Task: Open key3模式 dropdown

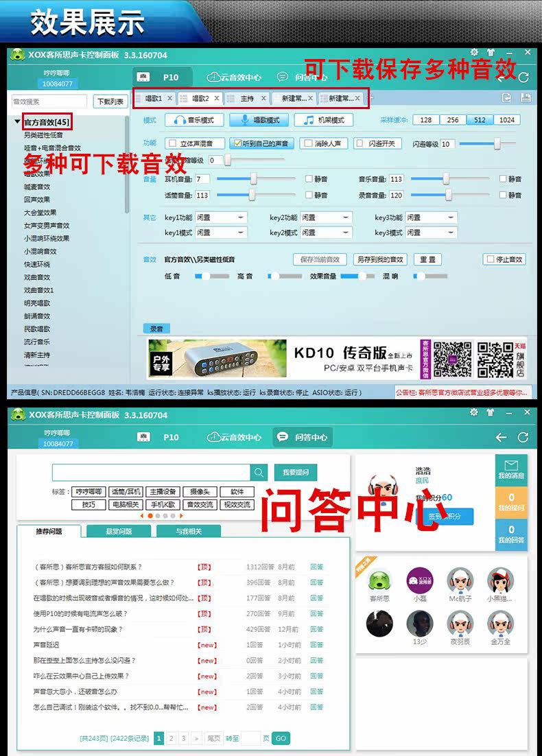Action: pos(431,233)
